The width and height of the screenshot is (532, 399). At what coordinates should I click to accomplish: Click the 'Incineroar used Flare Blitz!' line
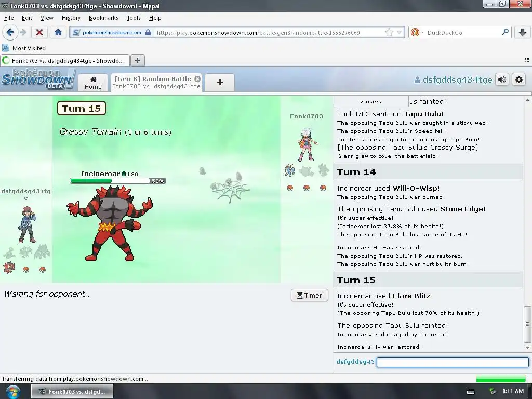(385, 296)
